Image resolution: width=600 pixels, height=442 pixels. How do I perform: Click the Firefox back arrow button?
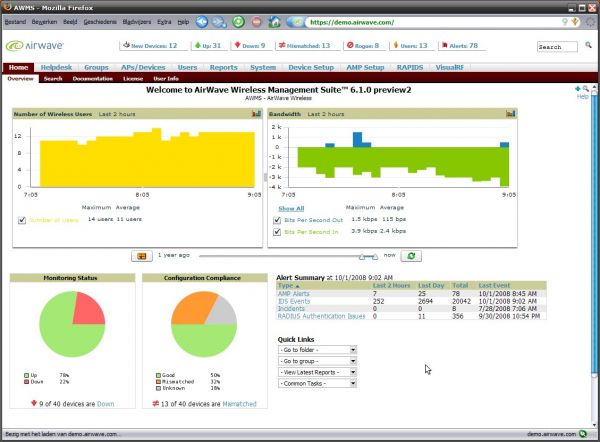pyautogui.click(x=202, y=22)
